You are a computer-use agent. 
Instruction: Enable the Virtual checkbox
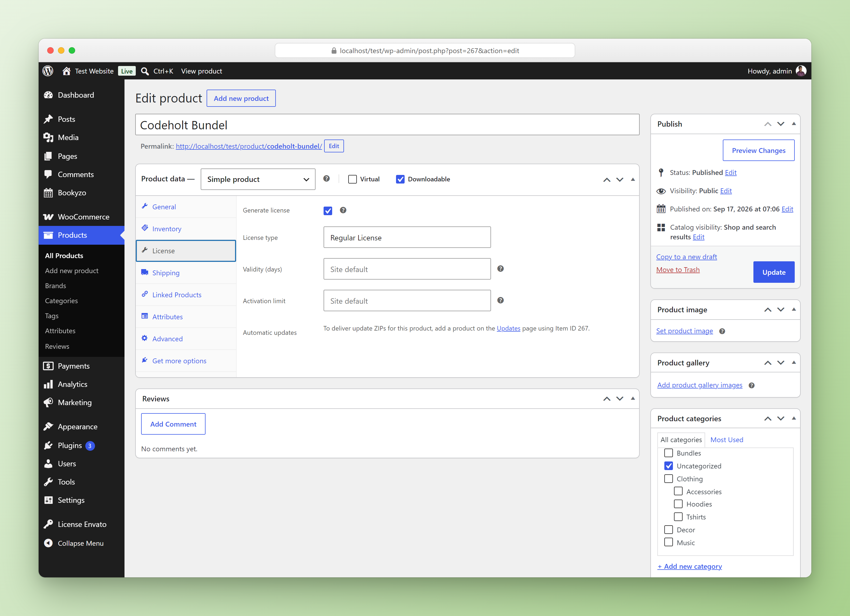click(352, 179)
